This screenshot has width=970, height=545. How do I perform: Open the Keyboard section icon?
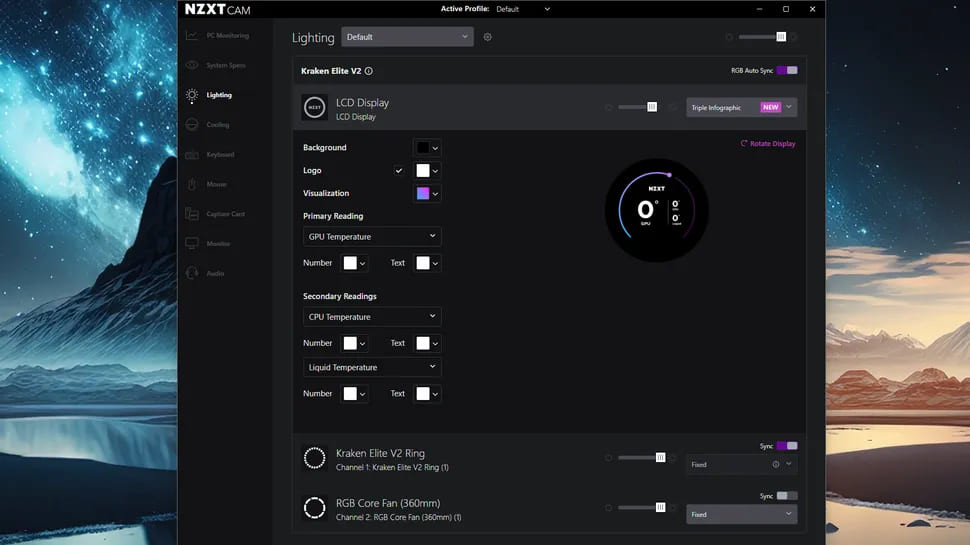[x=192, y=155]
